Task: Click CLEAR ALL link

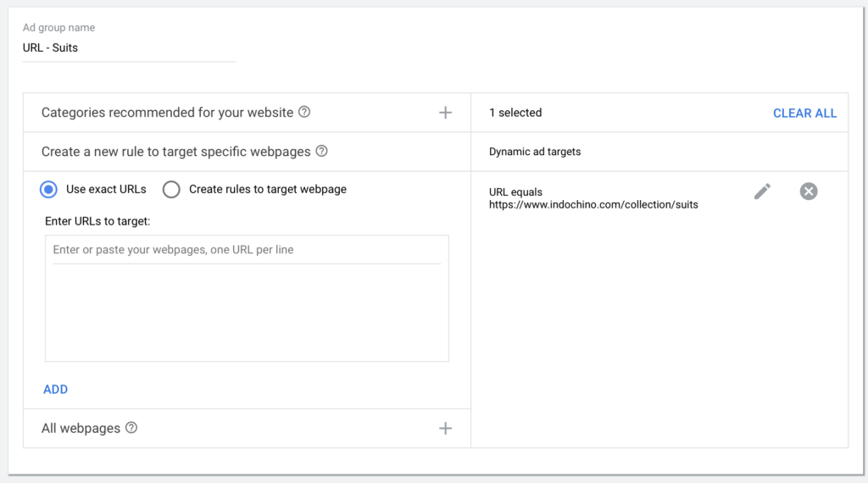Action: (x=805, y=114)
